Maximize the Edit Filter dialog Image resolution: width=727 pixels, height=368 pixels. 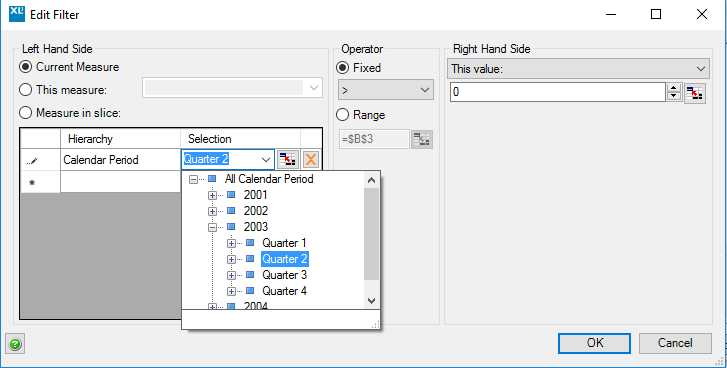click(x=656, y=14)
